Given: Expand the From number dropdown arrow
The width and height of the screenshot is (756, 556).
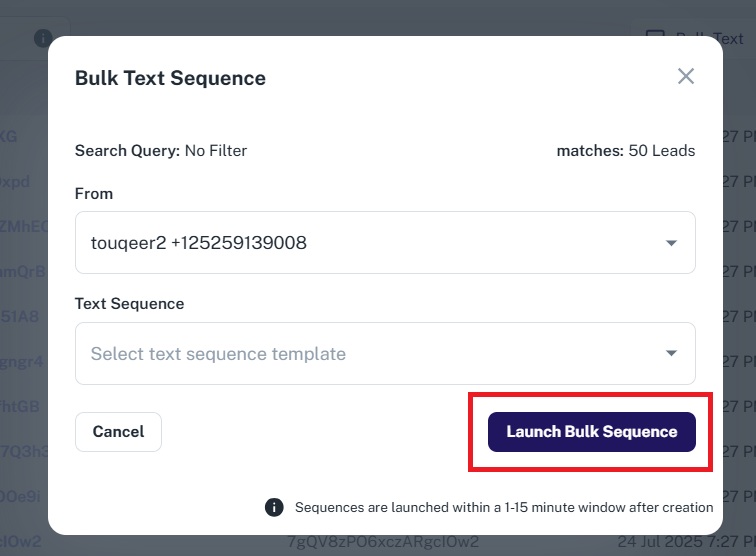Looking at the screenshot, I should click(671, 243).
